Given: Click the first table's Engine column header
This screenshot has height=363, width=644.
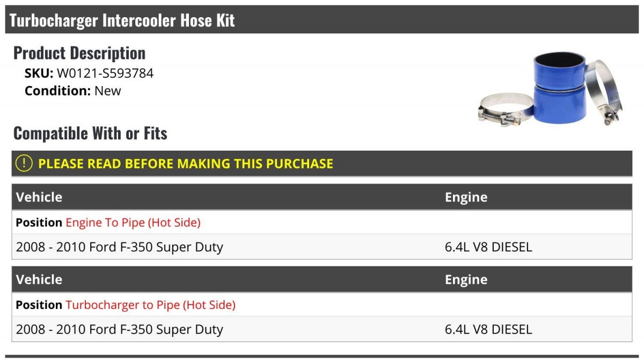Looking at the screenshot, I should 466,197.
